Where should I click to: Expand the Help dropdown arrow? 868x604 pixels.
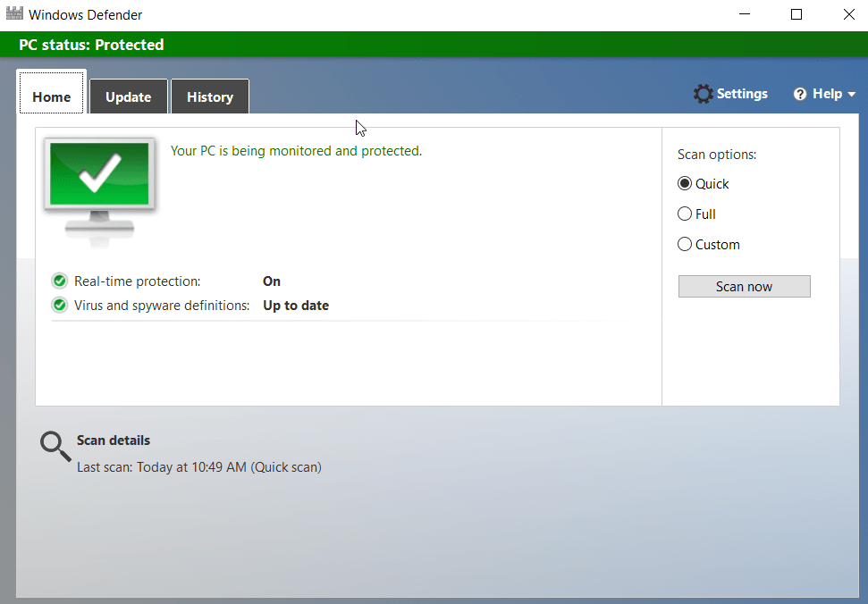(851, 95)
